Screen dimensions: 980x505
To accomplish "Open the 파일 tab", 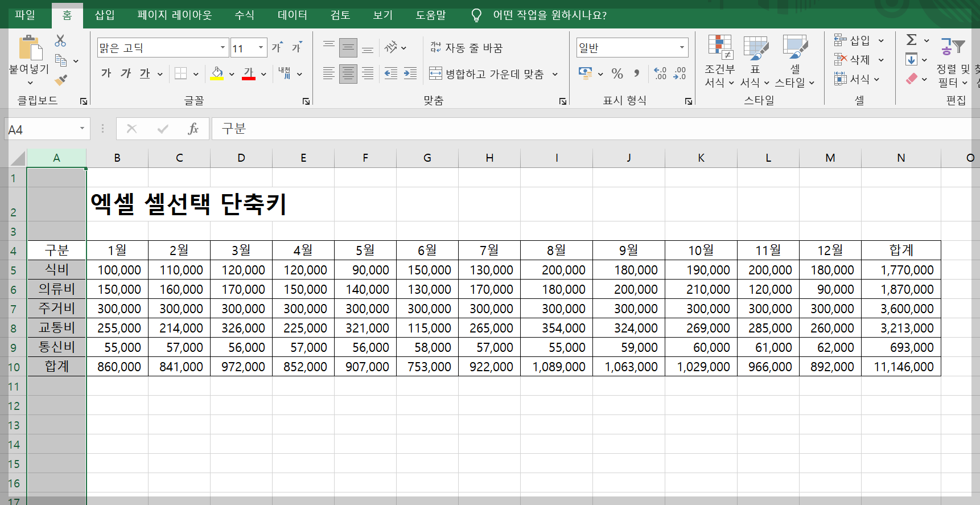I will coord(25,15).
